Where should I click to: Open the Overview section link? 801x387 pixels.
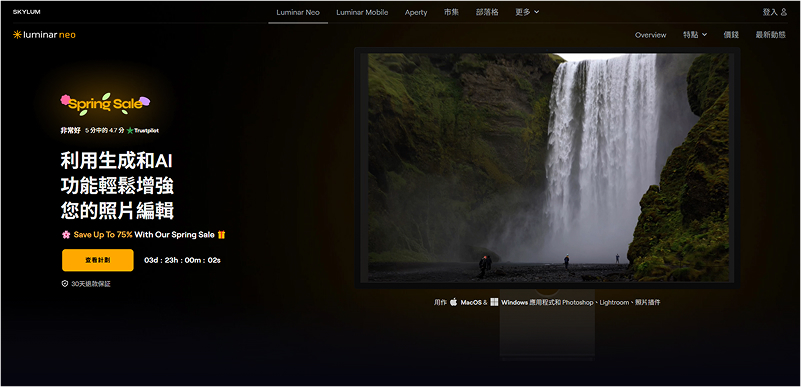650,35
